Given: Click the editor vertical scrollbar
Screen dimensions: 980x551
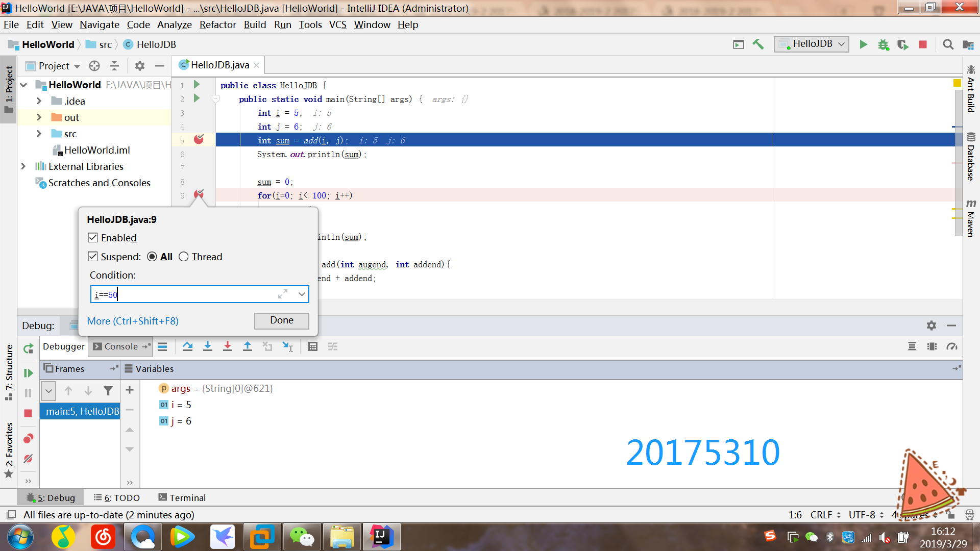Looking at the screenshot, I should 958,163.
